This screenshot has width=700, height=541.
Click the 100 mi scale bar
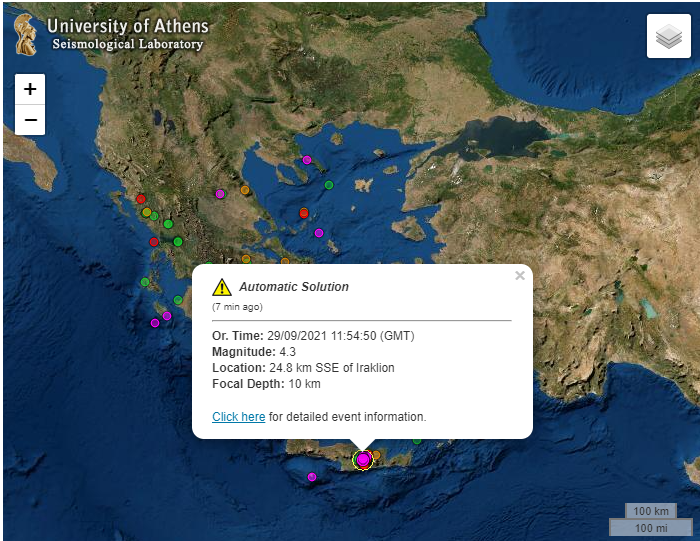(651, 528)
